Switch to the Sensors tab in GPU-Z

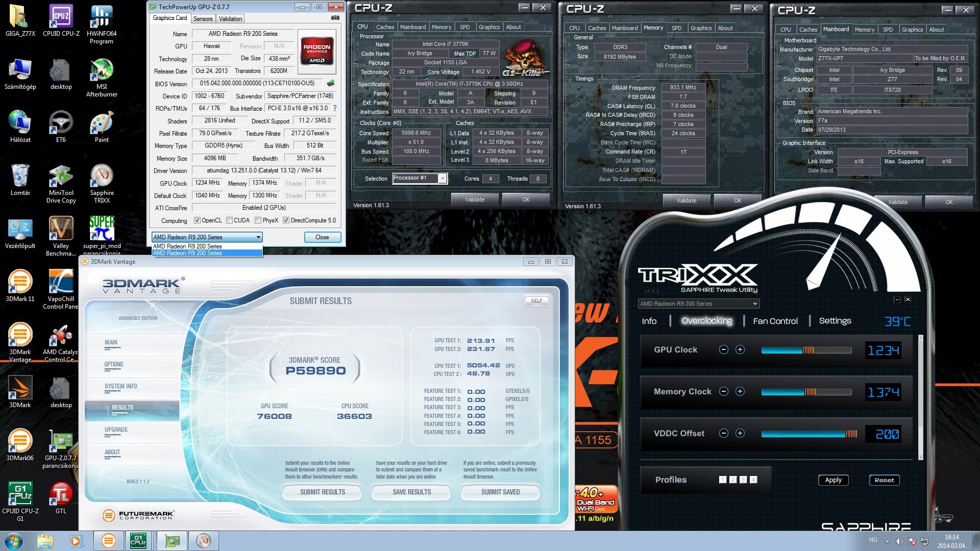coord(203,18)
